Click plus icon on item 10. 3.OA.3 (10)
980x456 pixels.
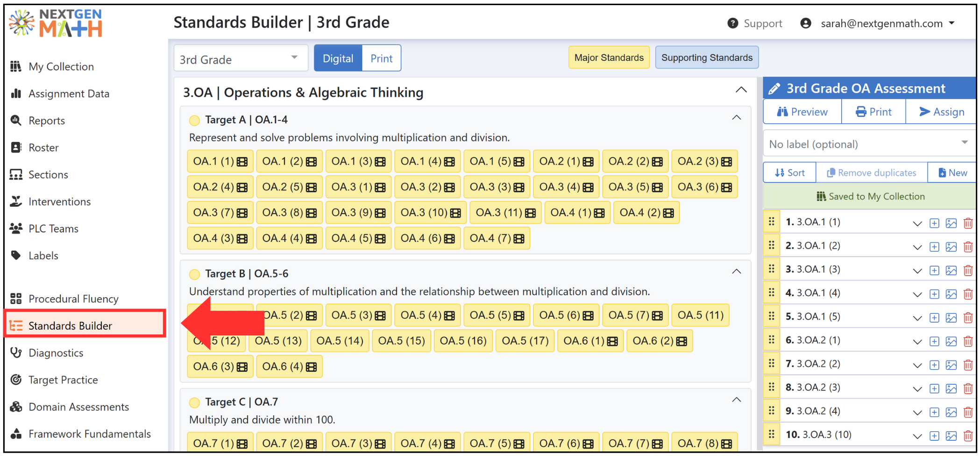[934, 436]
